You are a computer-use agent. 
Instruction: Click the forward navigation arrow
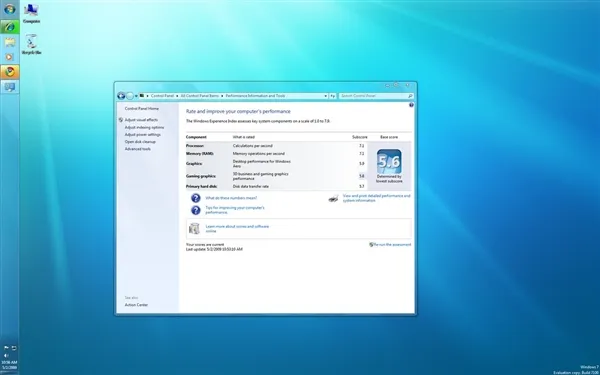pos(130,96)
